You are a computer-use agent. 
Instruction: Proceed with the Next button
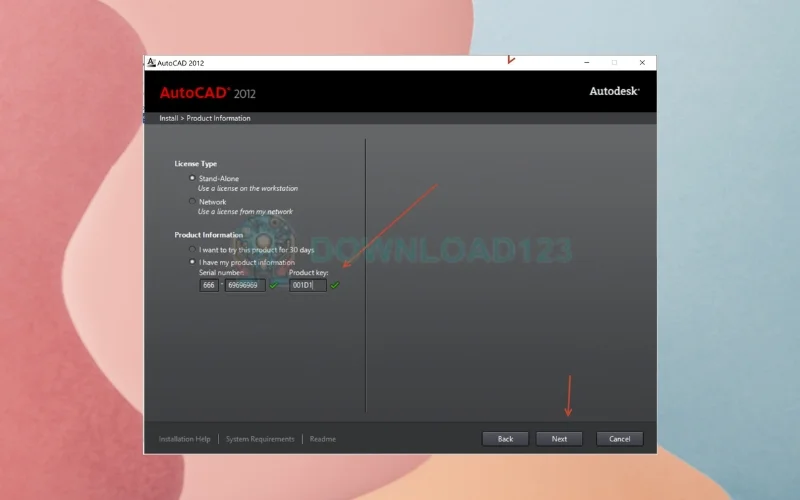[559, 439]
